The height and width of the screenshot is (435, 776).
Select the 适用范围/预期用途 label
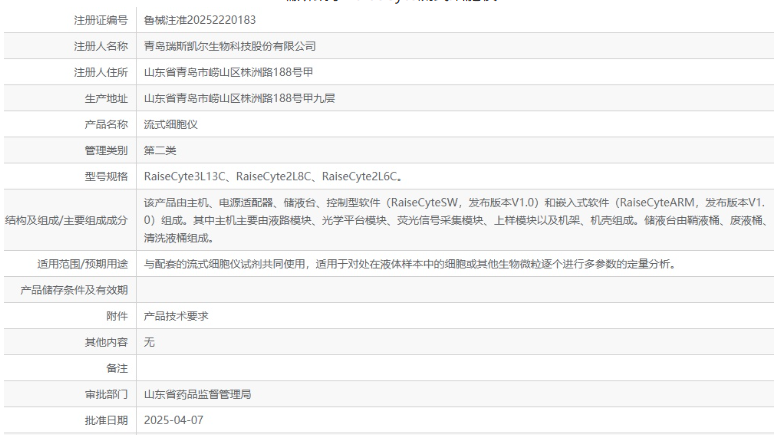tap(83, 264)
